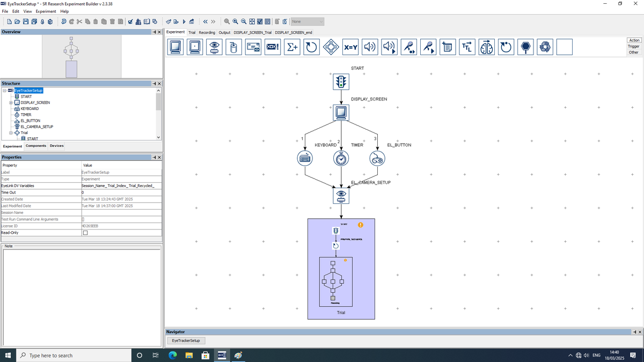Expand the DISPLAY_SCREEN node in Structure tree

click(10, 102)
